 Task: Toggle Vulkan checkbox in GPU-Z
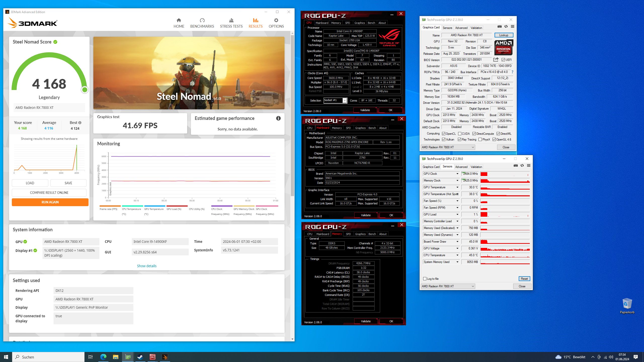[444, 140]
